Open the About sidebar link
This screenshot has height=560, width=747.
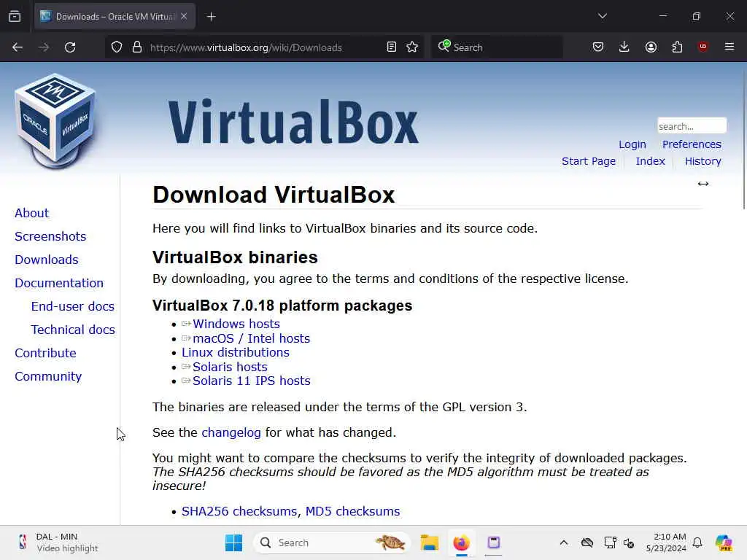tap(31, 213)
